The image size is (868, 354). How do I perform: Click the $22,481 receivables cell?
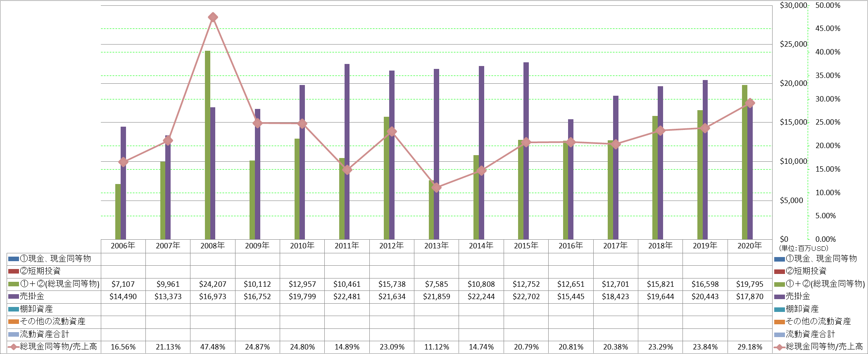[x=347, y=297]
